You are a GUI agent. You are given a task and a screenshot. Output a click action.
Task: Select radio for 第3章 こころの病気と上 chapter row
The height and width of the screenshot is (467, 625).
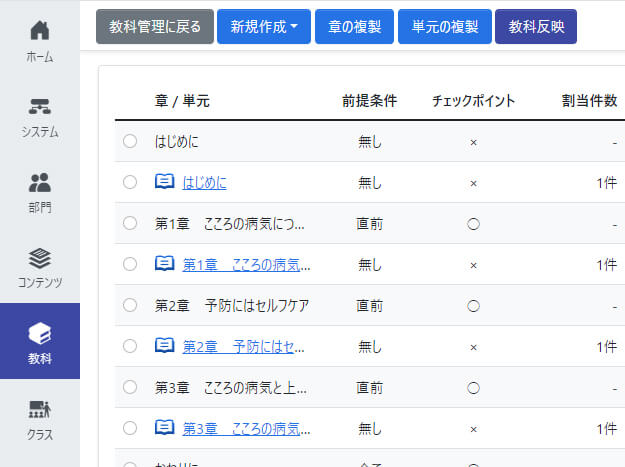coord(130,387)
